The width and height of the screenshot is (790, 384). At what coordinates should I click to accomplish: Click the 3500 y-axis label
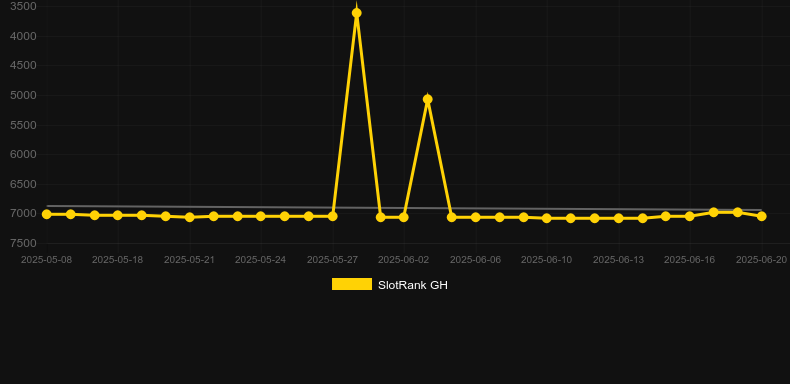(x=23, y=7)
